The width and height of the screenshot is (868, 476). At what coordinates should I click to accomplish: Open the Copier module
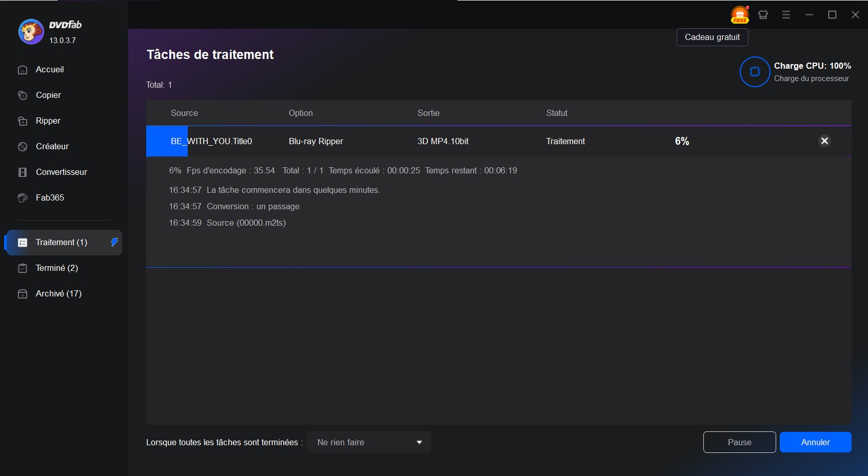(48, 95)
